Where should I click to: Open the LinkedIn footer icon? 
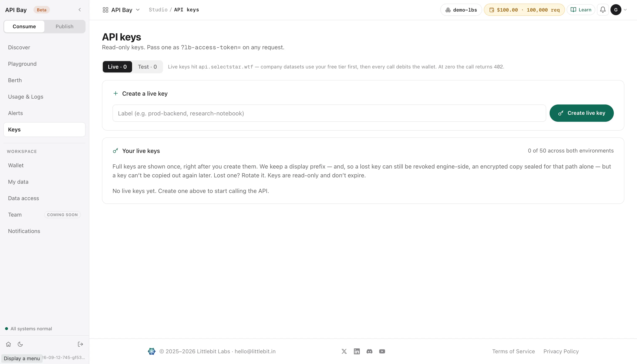pyautogui.click(x=357, y=351)
